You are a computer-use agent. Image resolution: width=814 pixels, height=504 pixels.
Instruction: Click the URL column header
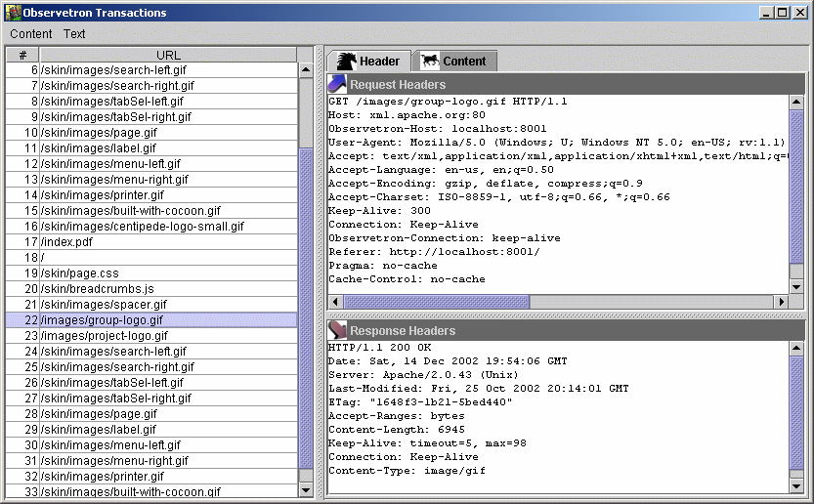(168, 55)
